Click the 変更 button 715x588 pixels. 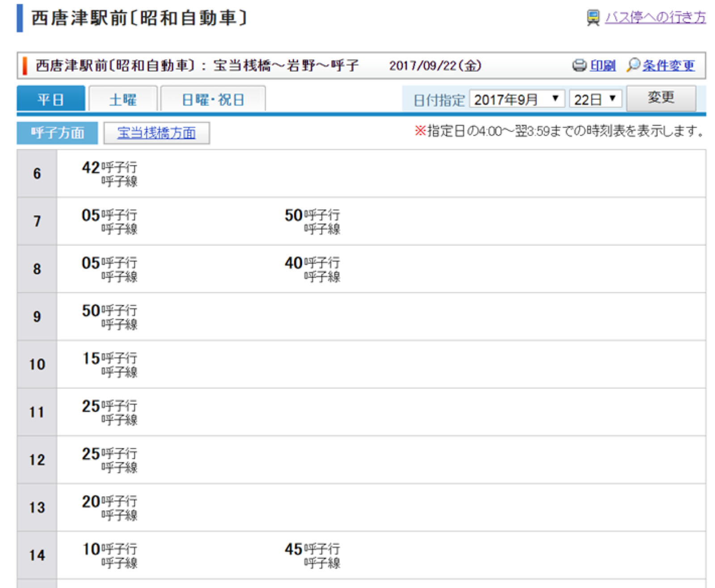pos(661,98)
